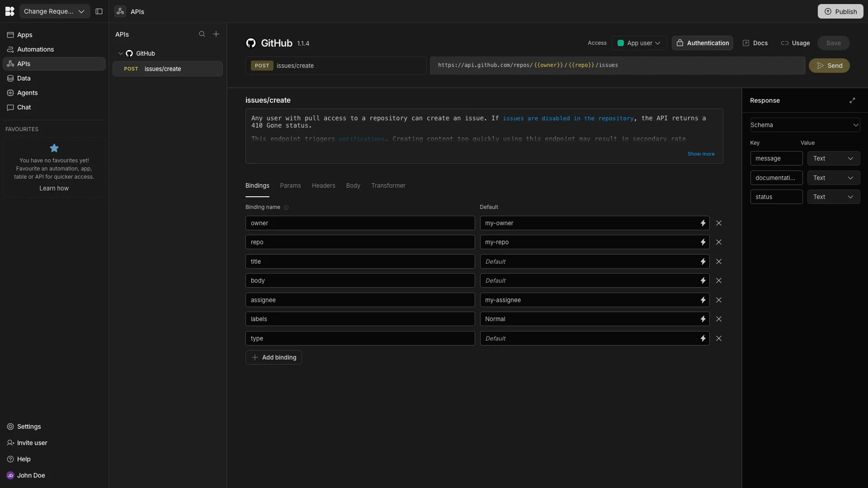Screen dimensions: 868x488
Task: Open the Learn how link
Action: pos(54,188)
